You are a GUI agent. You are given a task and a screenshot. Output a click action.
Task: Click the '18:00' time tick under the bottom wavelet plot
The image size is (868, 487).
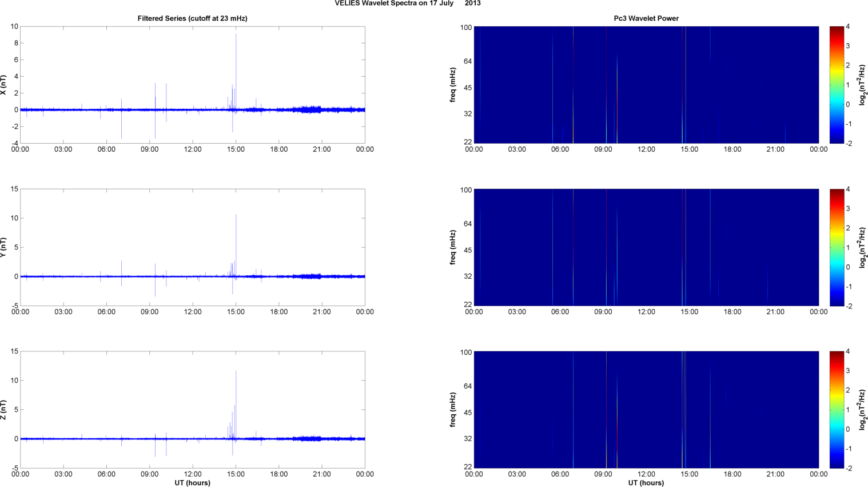point(732,474)
